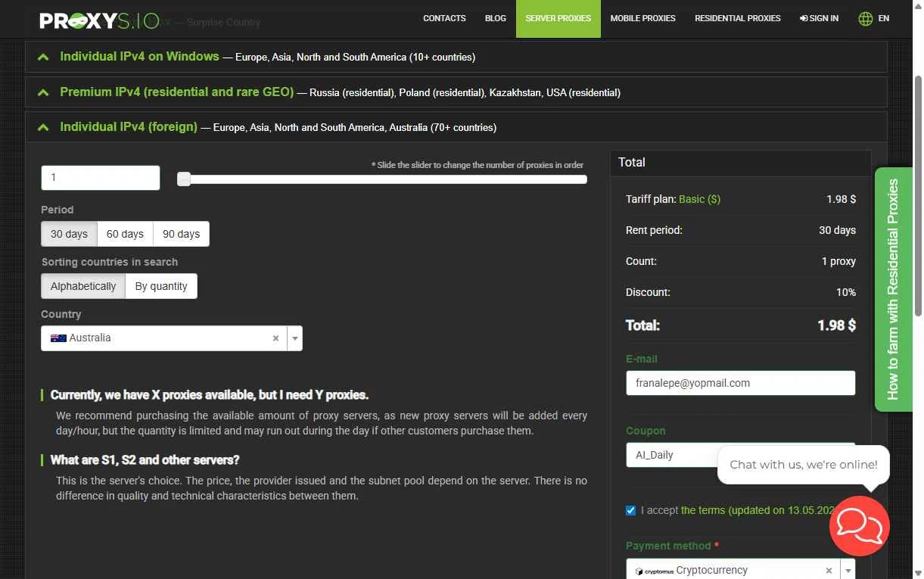This screenshot has width=924, height=579.
Task: Click the Rent period 30 days value
Action: click(x=837, y=230)
